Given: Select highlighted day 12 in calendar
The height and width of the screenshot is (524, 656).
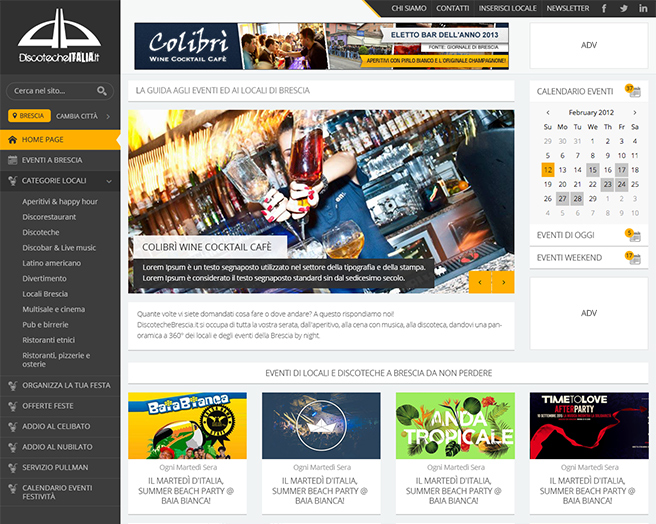Looking at the screenshot, I should click(x=548, y=170).
